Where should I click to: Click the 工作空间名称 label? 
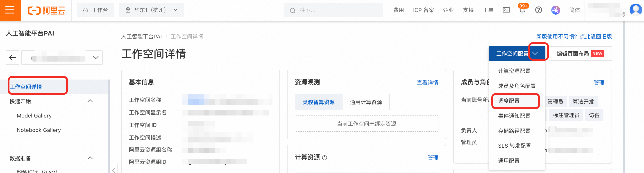click(145, 100)
